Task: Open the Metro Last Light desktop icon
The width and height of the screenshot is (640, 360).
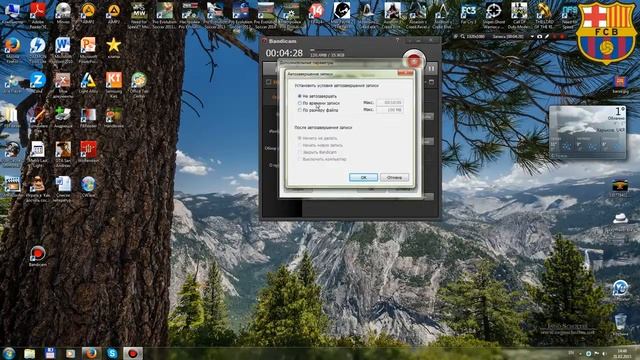Action: pyautogui.click(x=38, y=154)
